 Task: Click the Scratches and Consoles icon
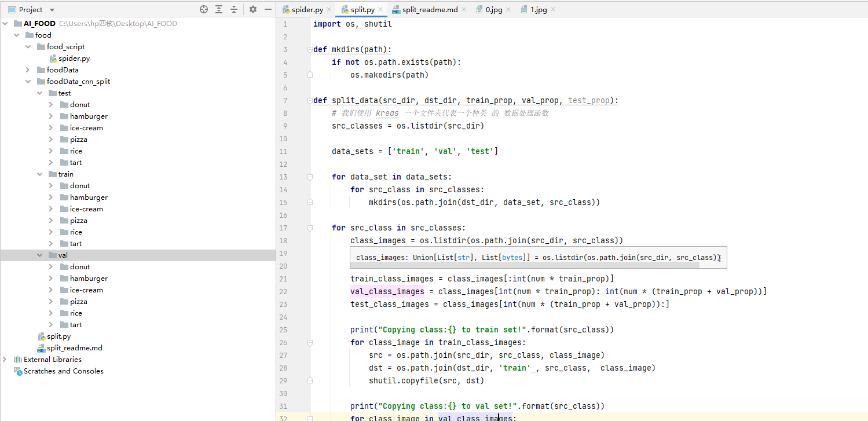pyautogui.click(x=18, y=371)
